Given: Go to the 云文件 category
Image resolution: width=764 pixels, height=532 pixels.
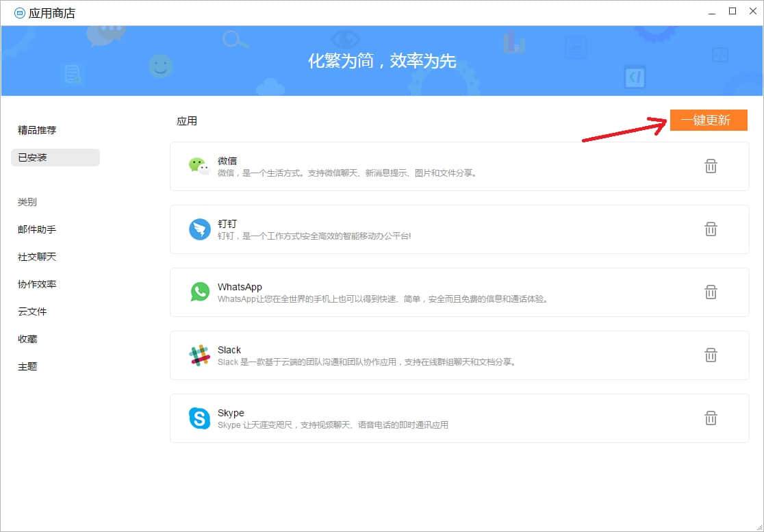Looking at the screenshot, I should tap(32, 312).
